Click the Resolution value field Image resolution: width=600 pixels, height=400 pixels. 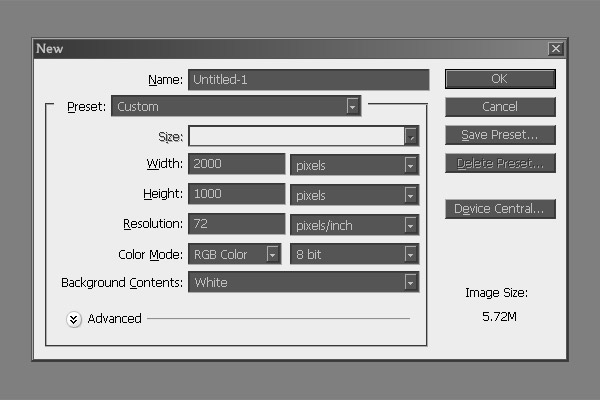tap(237, 224)
